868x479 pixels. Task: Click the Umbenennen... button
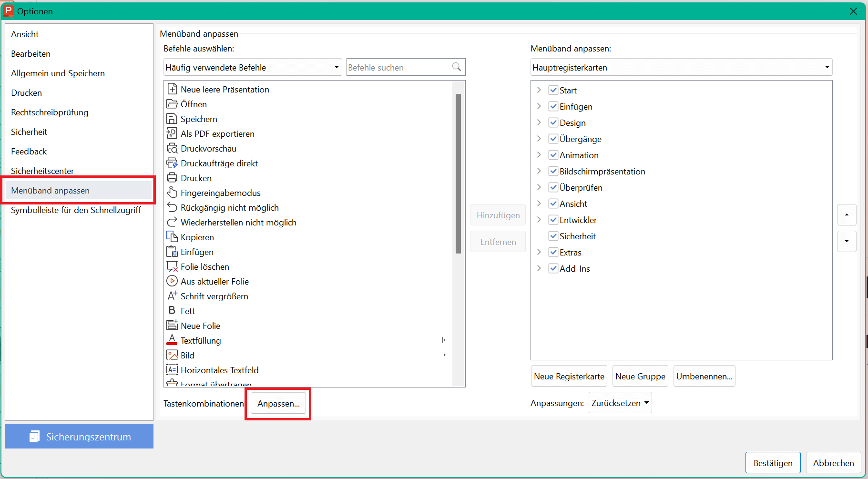[705, 376]
